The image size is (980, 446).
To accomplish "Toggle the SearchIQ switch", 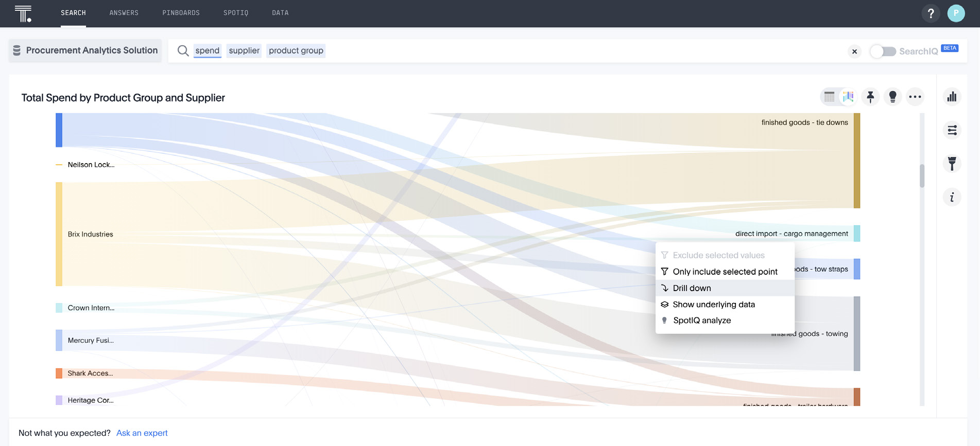I will [x=883, y=51].
